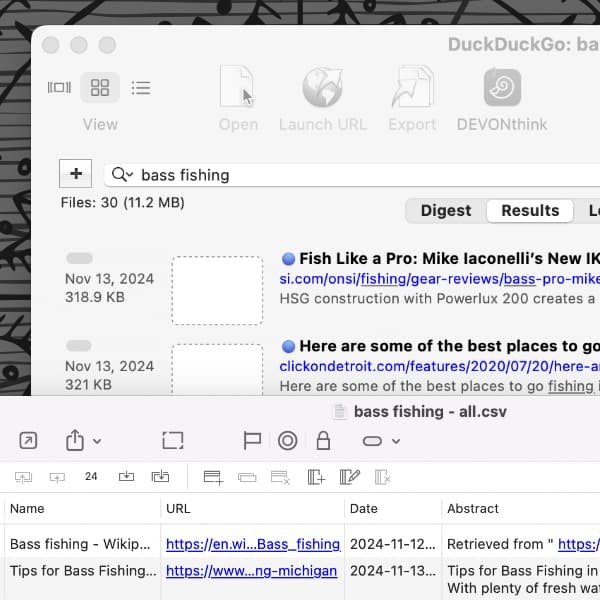Click the padlock icon to lock document

tap(322, 440)
